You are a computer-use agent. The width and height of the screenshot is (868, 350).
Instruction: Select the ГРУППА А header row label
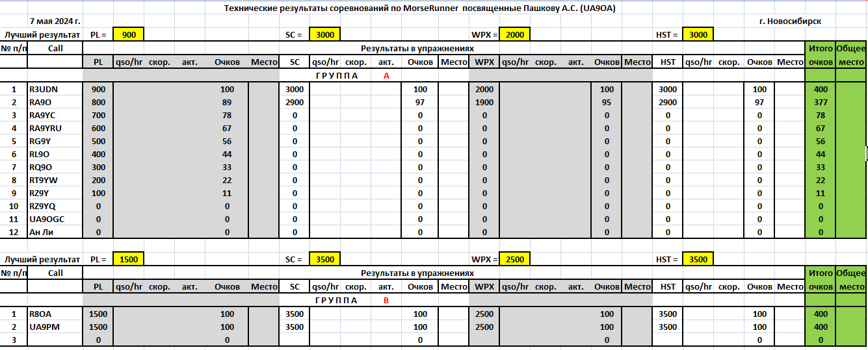click(x=352, y=75)
